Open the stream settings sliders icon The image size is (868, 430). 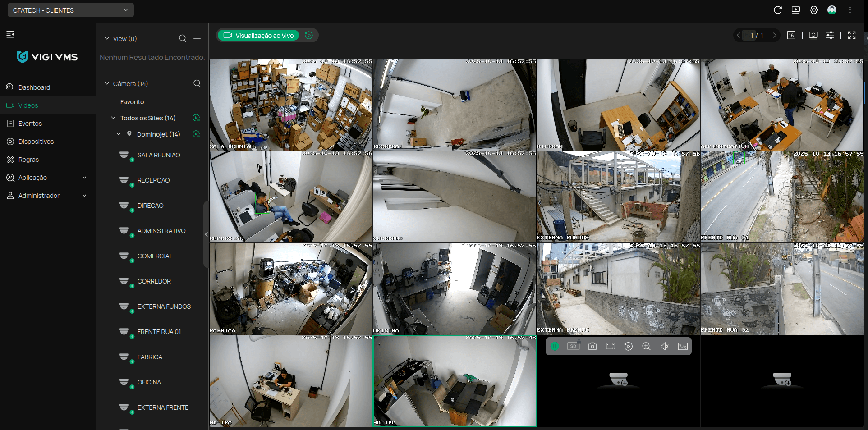point(830,35)
